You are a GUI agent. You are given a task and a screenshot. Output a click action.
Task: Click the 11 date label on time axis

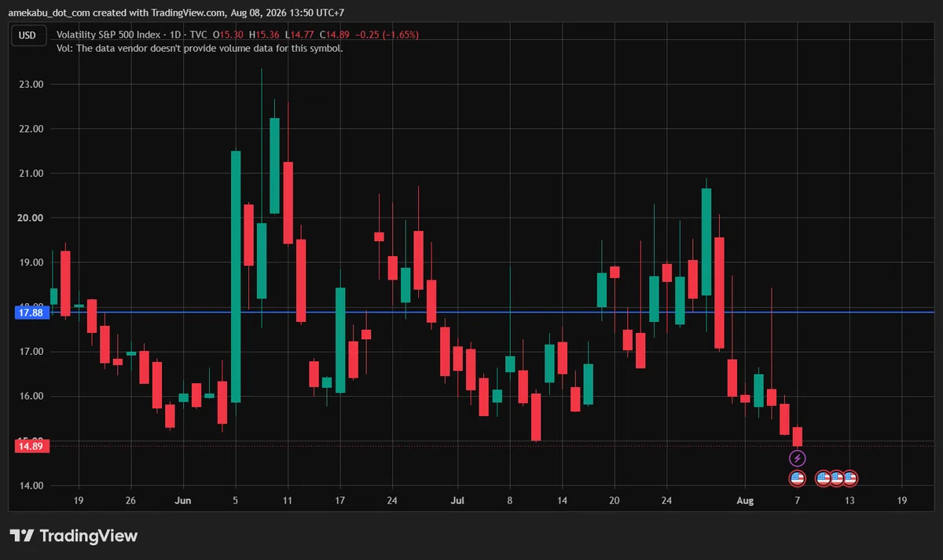tap(288, 500)
